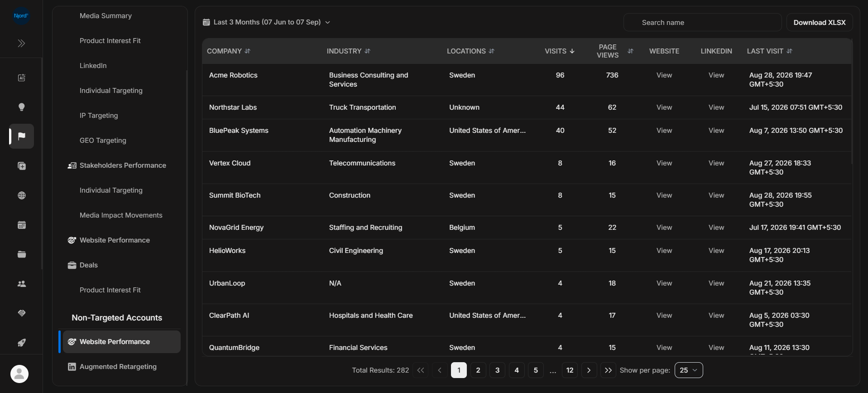This screenshot has height=393, width=868.
Task: View LinkedIn for ClearPath AI
Action: pyautogui.click(x=716, y=315)
